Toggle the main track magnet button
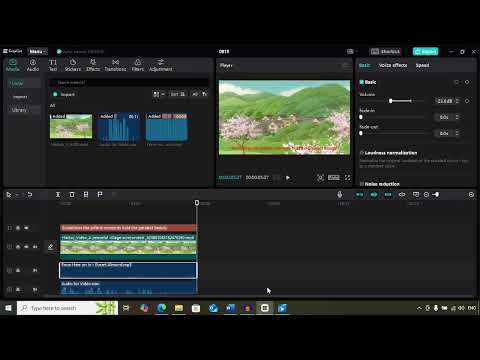 (360, 195)
